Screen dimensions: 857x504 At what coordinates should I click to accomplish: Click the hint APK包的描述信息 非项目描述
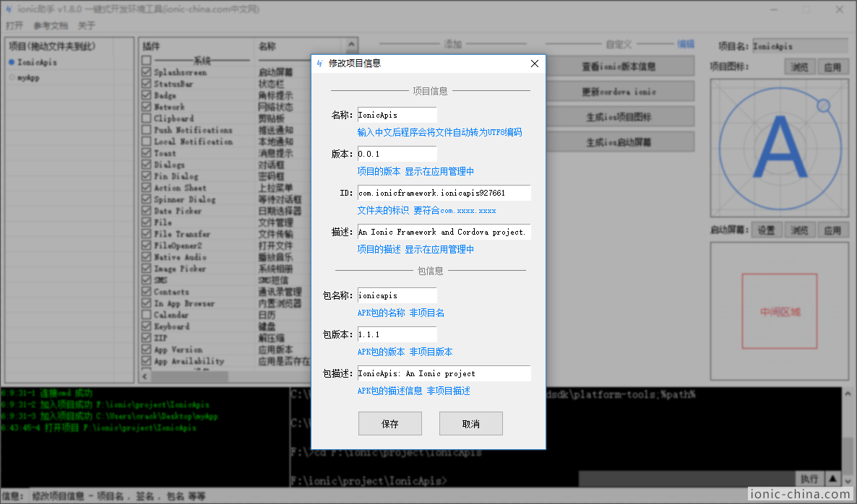point(414,391)
